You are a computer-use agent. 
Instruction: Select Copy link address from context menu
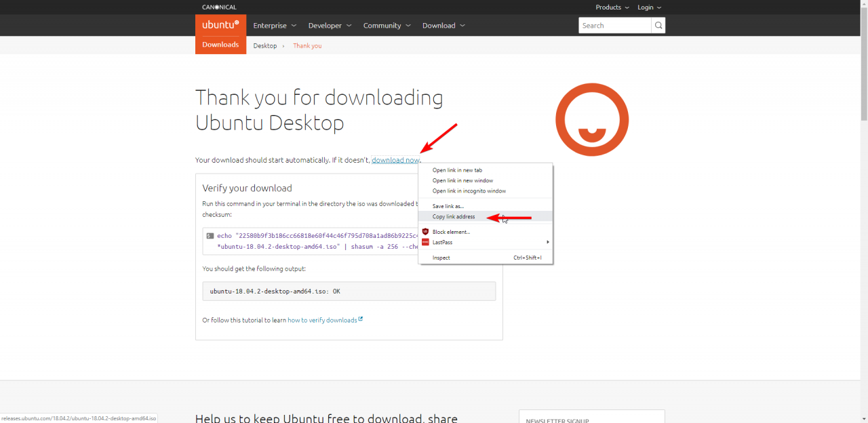pyautogui.click(x=454, y=217)
